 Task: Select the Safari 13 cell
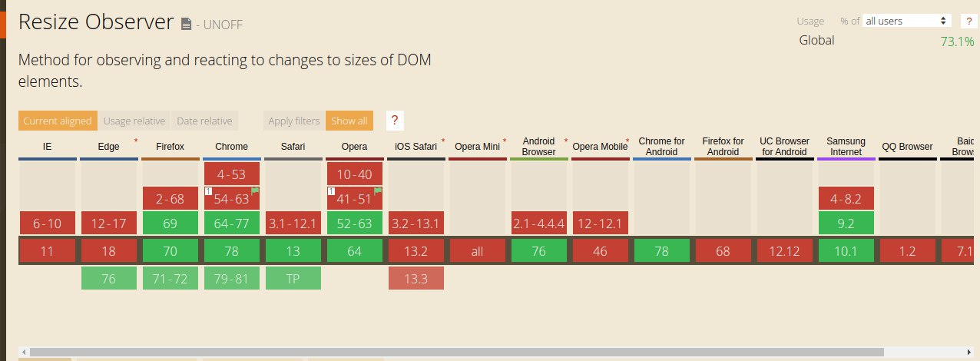293,250
